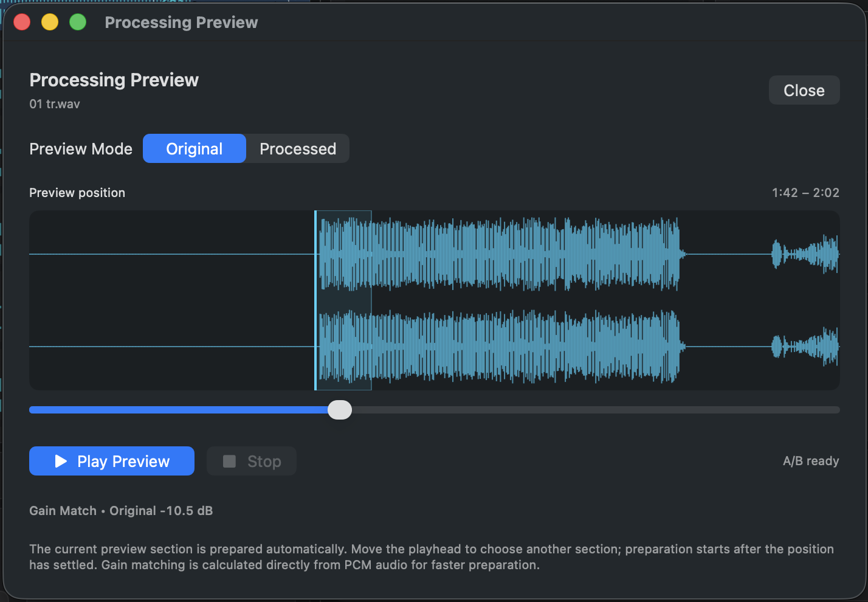Click the A/B ready status text
The height and width of the screenshot is (602, 868).
(811, 461)
